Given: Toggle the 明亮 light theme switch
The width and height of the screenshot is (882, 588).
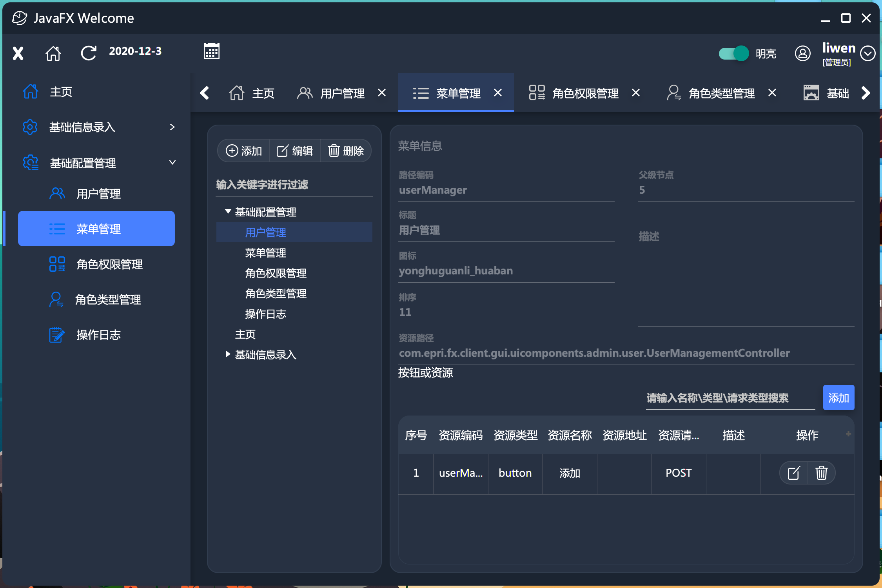Looking at the screenshot, I should coord(733,53).
